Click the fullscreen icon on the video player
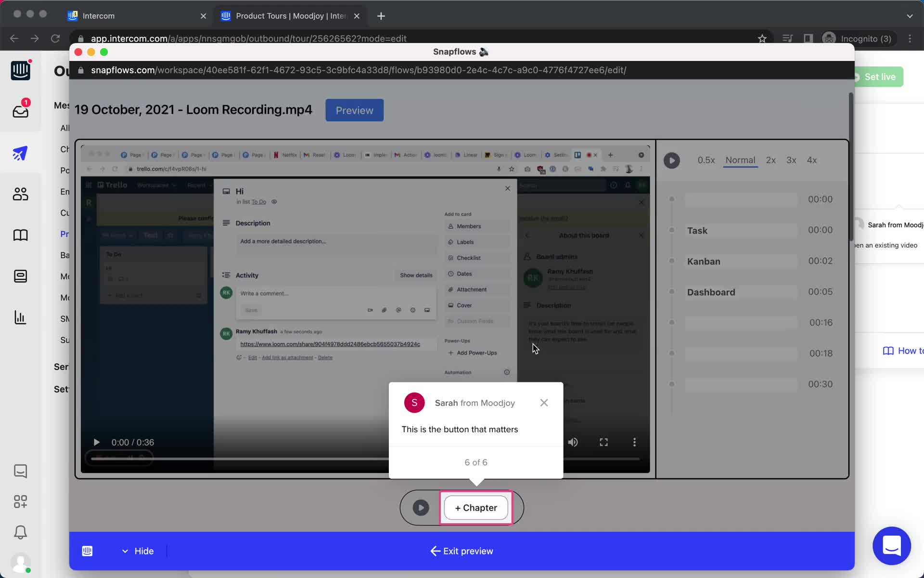This screenshot has width=924, height=578. pyautogui.click(x=603, y=442)
